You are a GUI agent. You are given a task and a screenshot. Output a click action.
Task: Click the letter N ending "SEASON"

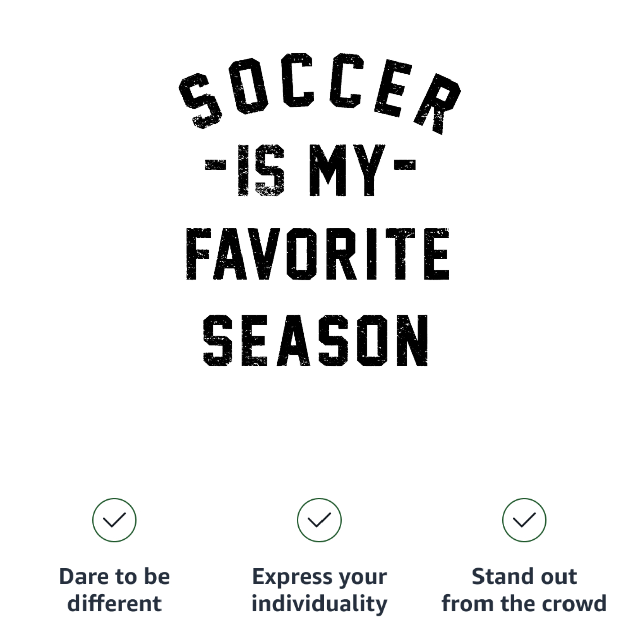tap(412, 341)
